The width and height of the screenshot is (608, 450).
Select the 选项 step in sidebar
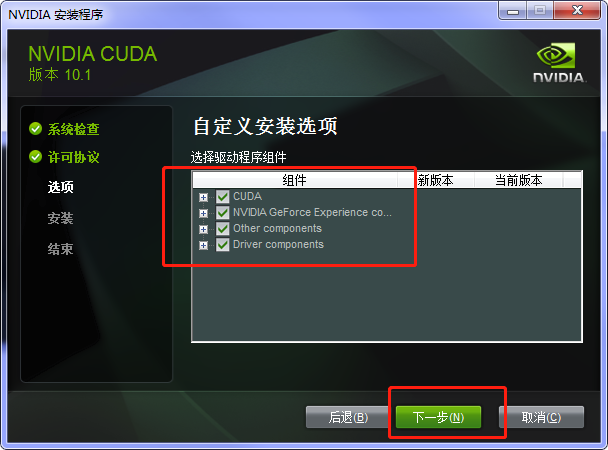point(60,187)
